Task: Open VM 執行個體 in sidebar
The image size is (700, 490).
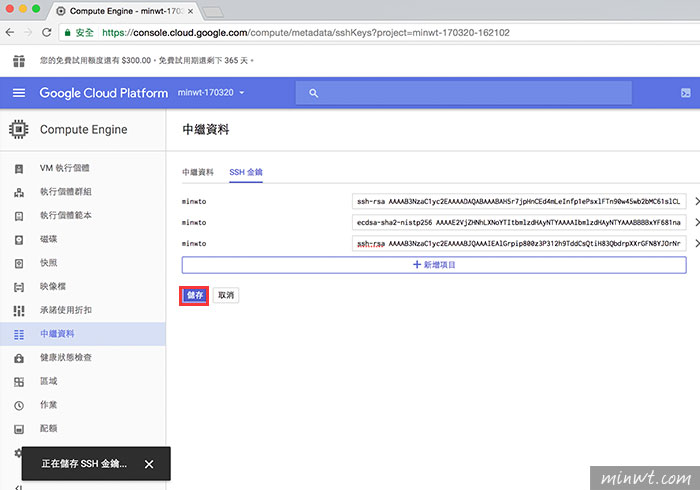Action: tap(64, 168)
